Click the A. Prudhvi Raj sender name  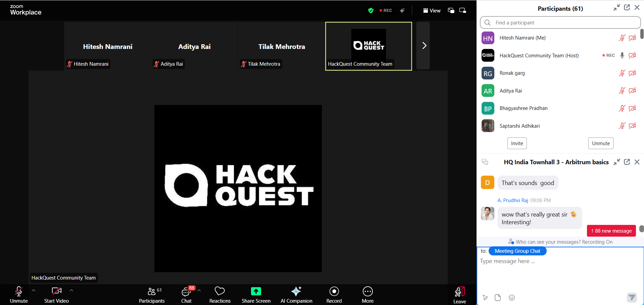pos(513,200)
